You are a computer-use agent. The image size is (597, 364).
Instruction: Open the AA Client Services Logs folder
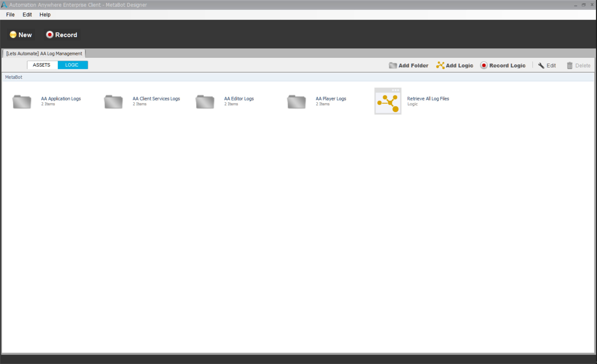(x=113, y=102)
